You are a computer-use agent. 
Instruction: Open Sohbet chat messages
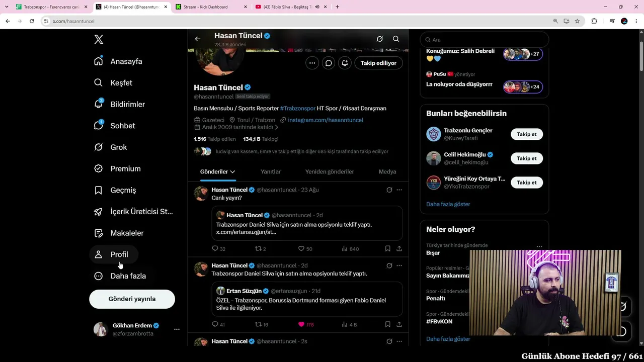coord(115,126)
